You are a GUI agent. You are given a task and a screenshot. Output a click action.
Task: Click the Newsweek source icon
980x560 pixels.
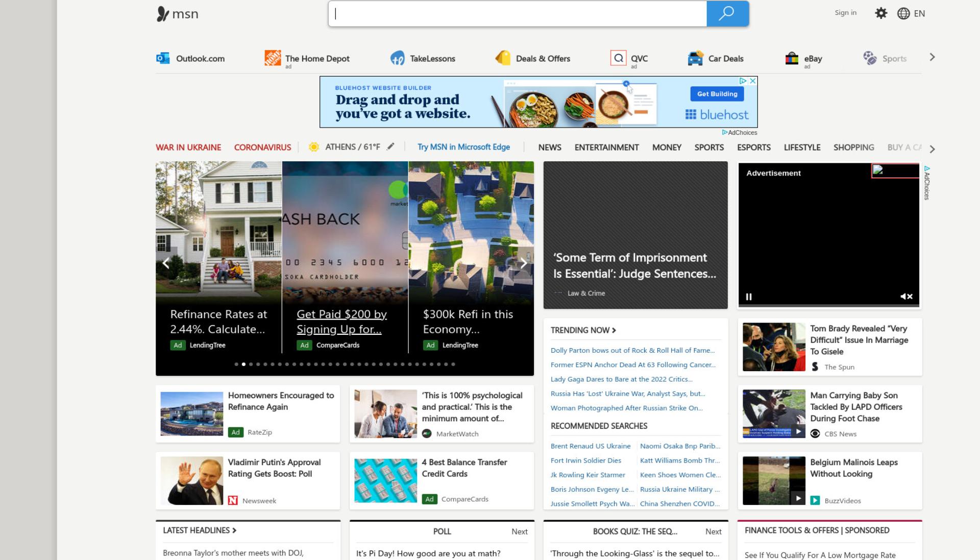(x=233, y=500)
